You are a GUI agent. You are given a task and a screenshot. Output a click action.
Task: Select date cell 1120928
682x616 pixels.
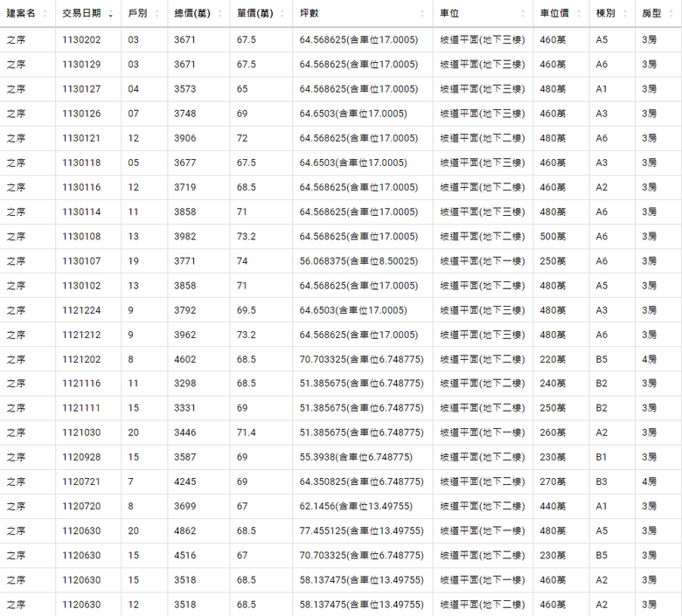[x=81, y=457]
